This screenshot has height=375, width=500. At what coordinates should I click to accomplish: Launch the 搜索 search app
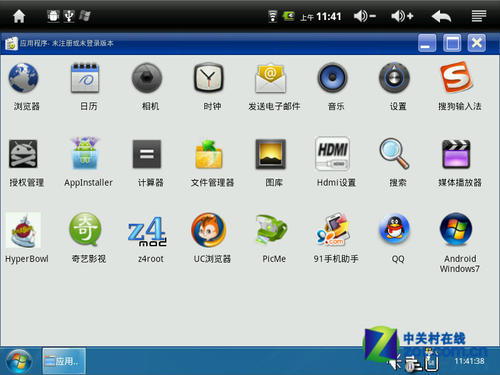pos(394,154)
